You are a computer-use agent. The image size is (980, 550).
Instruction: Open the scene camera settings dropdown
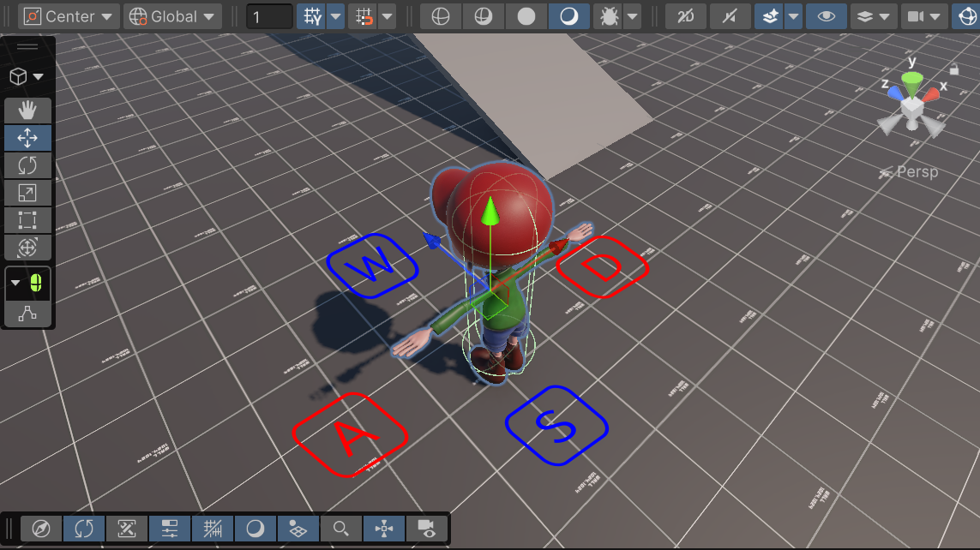[923, 17]
